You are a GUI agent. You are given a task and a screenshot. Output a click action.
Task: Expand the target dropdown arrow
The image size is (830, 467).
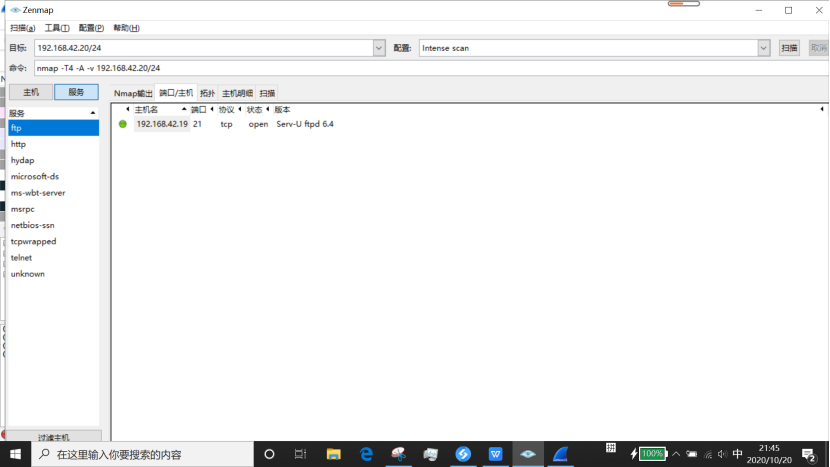point(379,48)
